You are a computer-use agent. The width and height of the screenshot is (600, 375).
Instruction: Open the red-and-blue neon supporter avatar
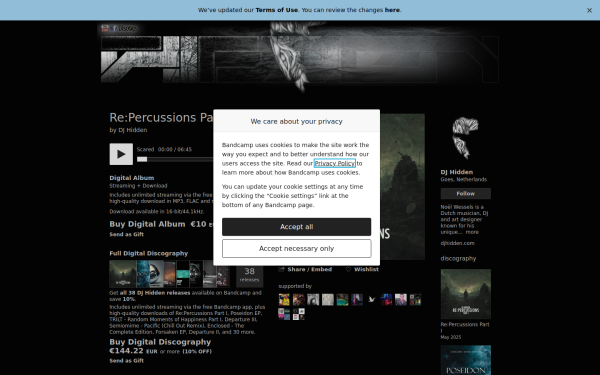[x=386, y=300]
